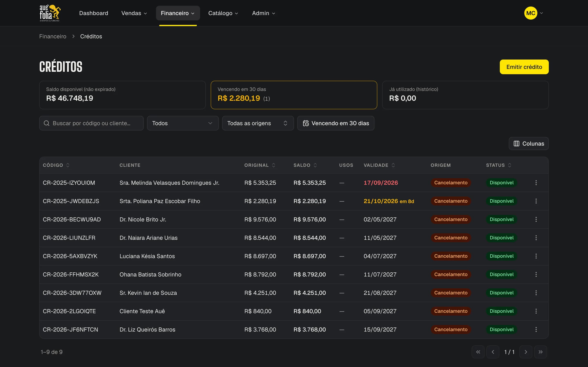The width and height of the screenshot is (588, 367).
Task: Click the Auê Folia logo
Action: pyautogui.click(x=50, y=13)
